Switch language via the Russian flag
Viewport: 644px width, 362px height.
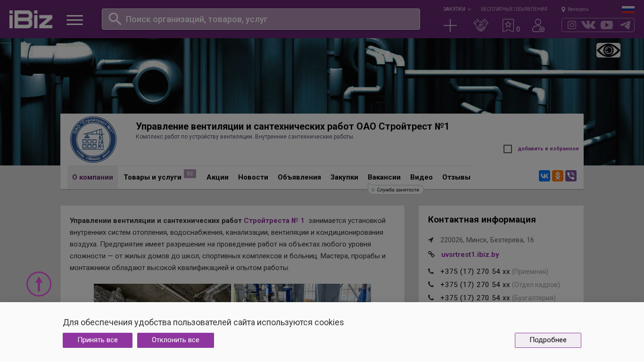tap(628, 9)
